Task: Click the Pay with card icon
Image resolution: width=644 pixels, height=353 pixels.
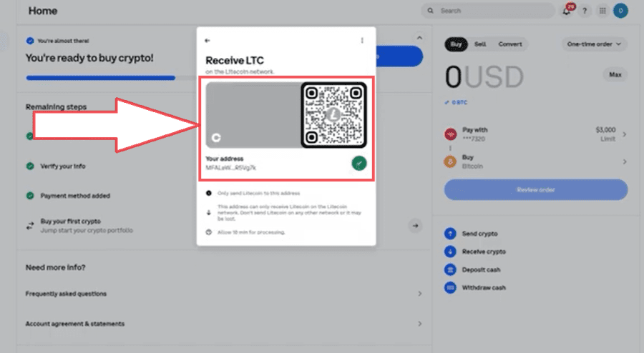Action: (451, 134)
